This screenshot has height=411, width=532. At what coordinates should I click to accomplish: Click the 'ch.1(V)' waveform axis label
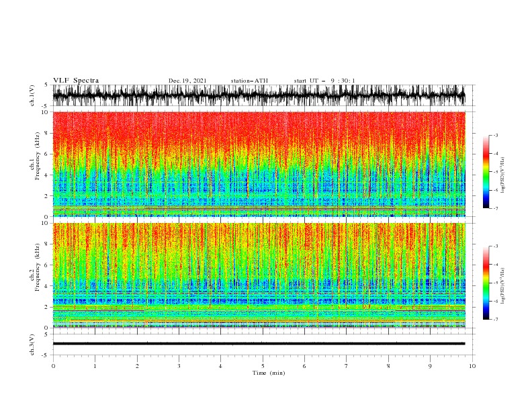32,95
